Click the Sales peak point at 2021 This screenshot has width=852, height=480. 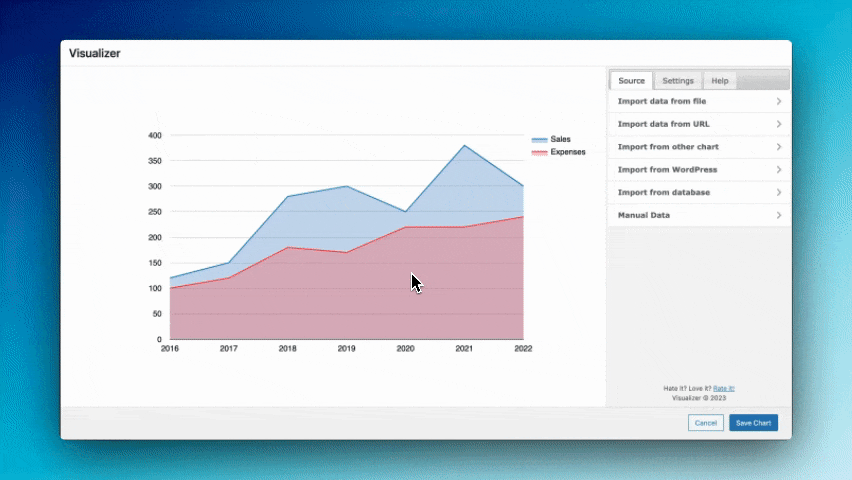click(464, 146)
